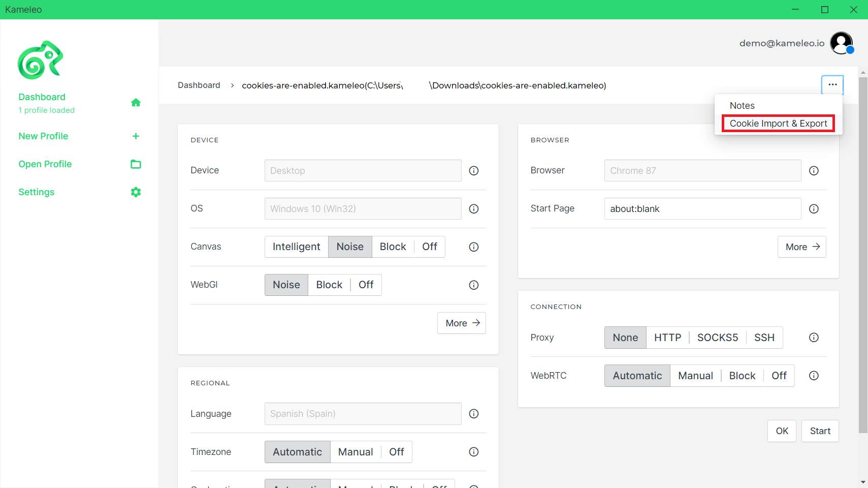This screenshot has height=488, width=868.
Task: Click the Dashboard home icon
Action: (x=136, y=103)
